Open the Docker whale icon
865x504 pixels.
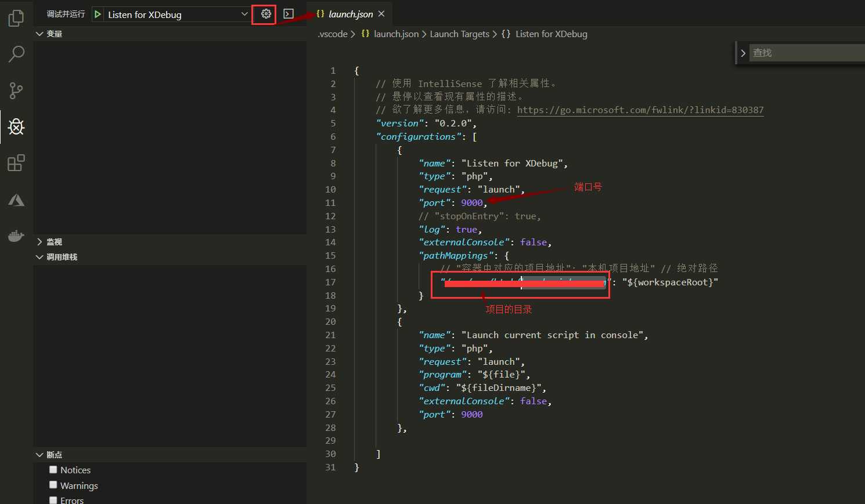point(16,235)
